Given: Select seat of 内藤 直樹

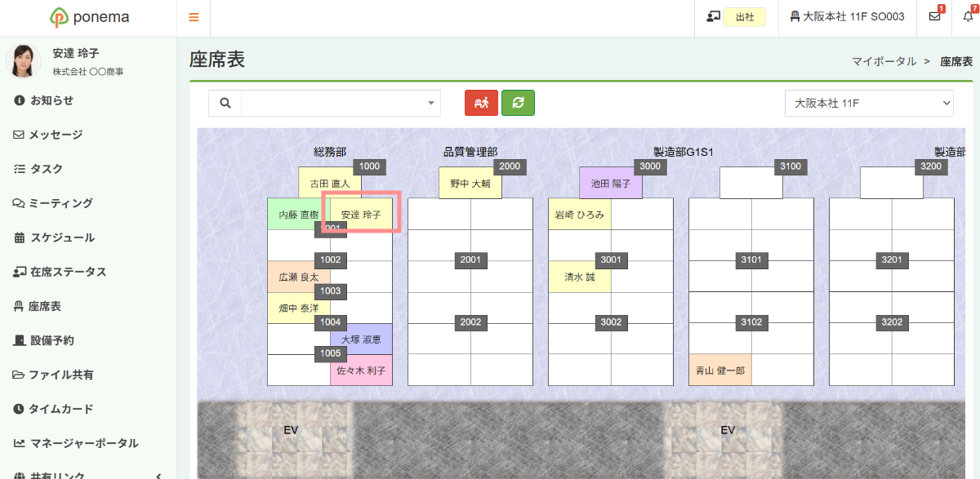Looking at the screenshot, I should coord(299,215).
